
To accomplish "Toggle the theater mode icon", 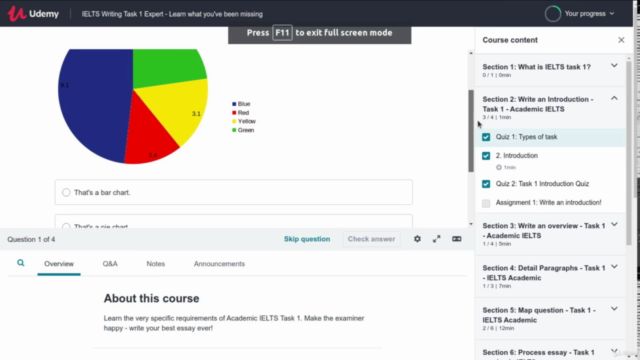I will (x=457, y=239).
